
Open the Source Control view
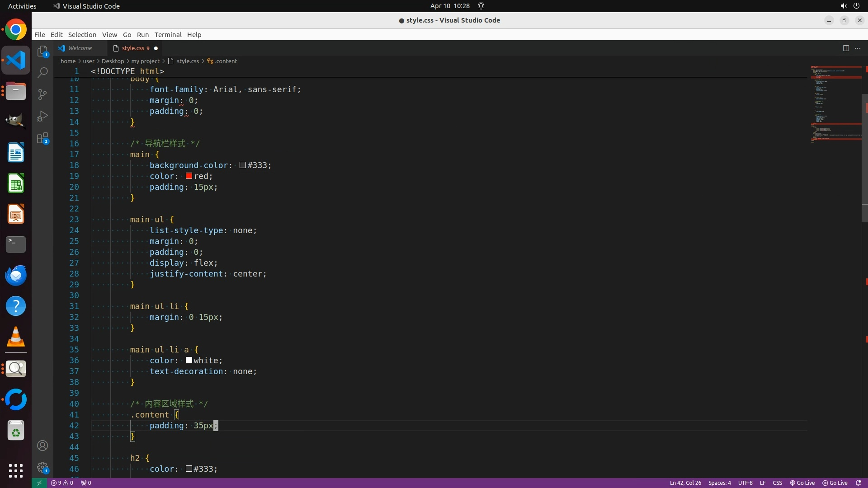[42, 94]
